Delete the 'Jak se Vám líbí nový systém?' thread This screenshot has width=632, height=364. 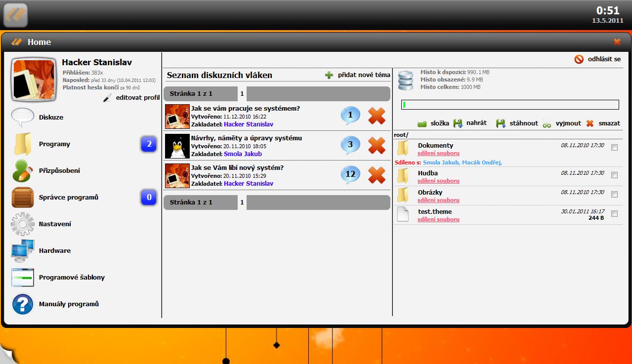(x=377, y=175)
